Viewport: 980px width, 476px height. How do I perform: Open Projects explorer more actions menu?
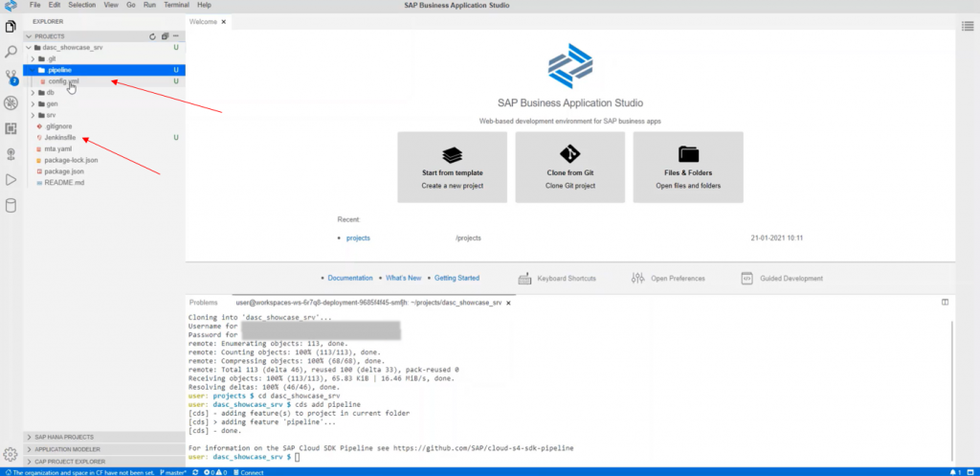coord(176,36)
